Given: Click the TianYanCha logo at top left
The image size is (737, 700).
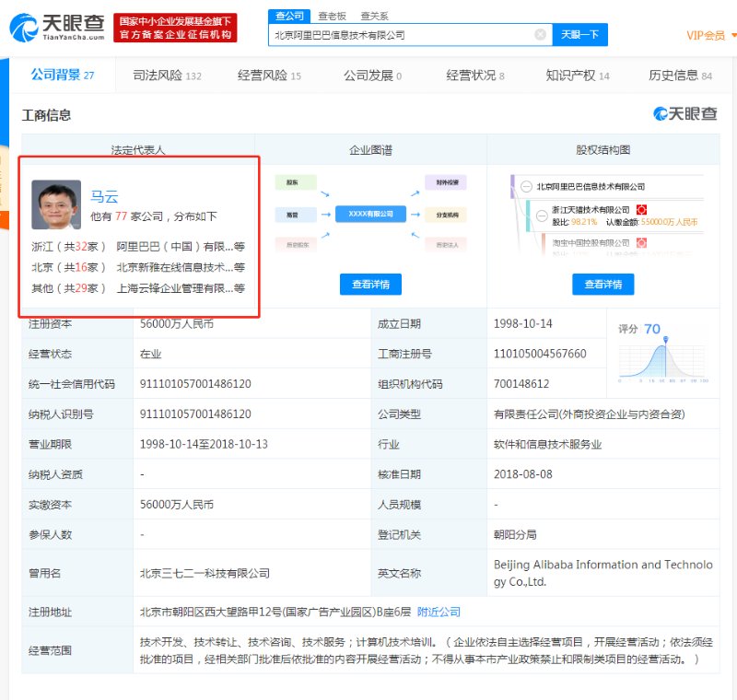Looking at the screenshot, I should (x=55, y=28).
